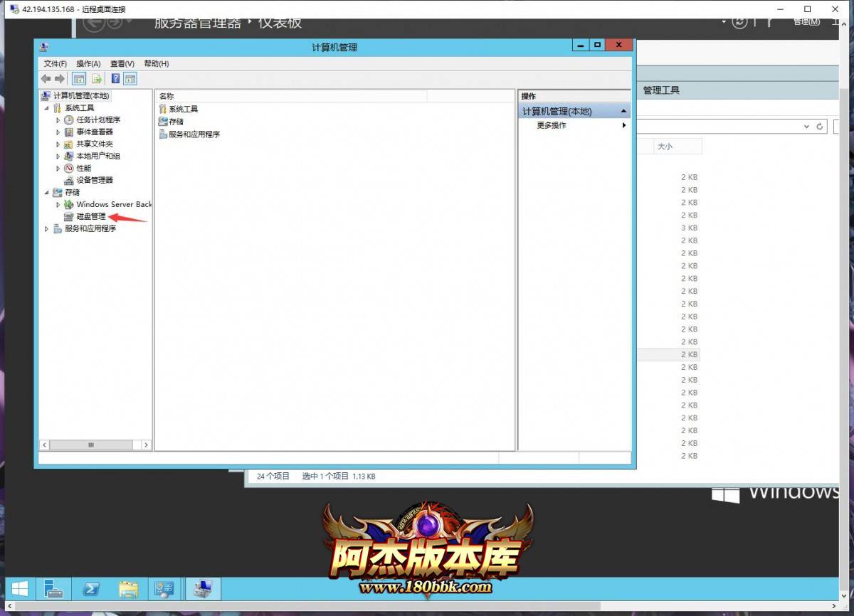Click Server Manager refresh icon at top

click(739, 22)
